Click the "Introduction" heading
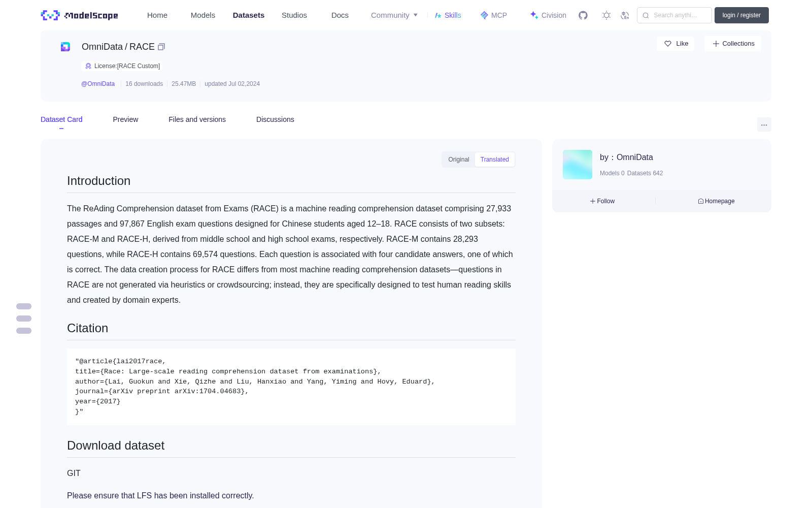Image resolution: width=812 pixels, height=508 pixels. coord(98,181)
